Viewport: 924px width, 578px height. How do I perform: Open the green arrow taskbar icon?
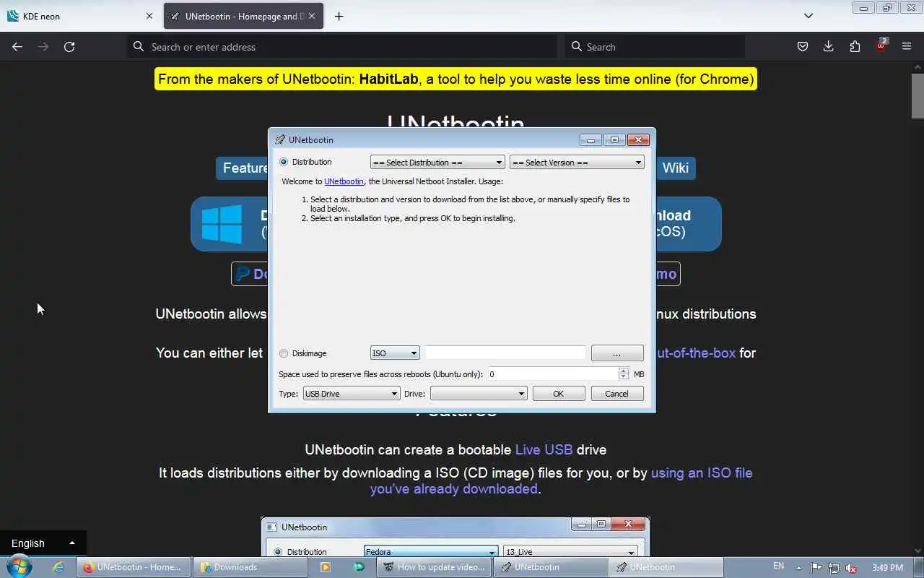[359, 567]
